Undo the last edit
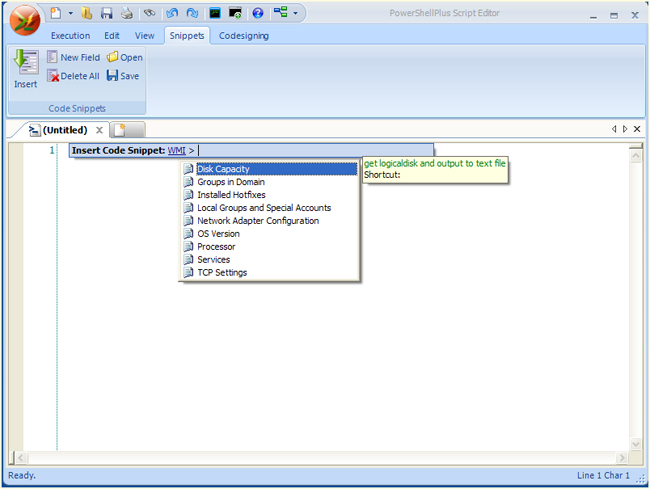 pos(172,13)
